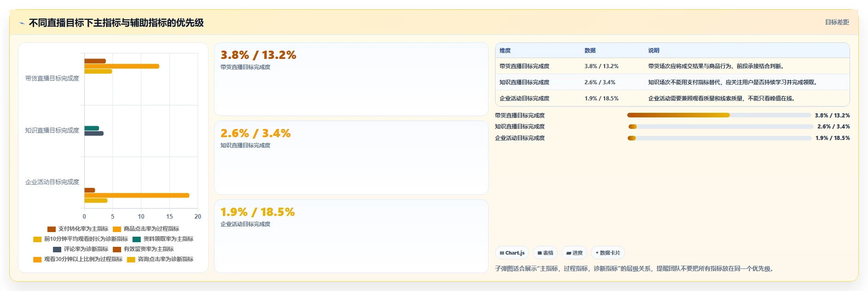Click the panel title 不同直播目标下主指标与辅助指标的优先级
Screen dimensions: 868x291
click(x=116, y=23)
